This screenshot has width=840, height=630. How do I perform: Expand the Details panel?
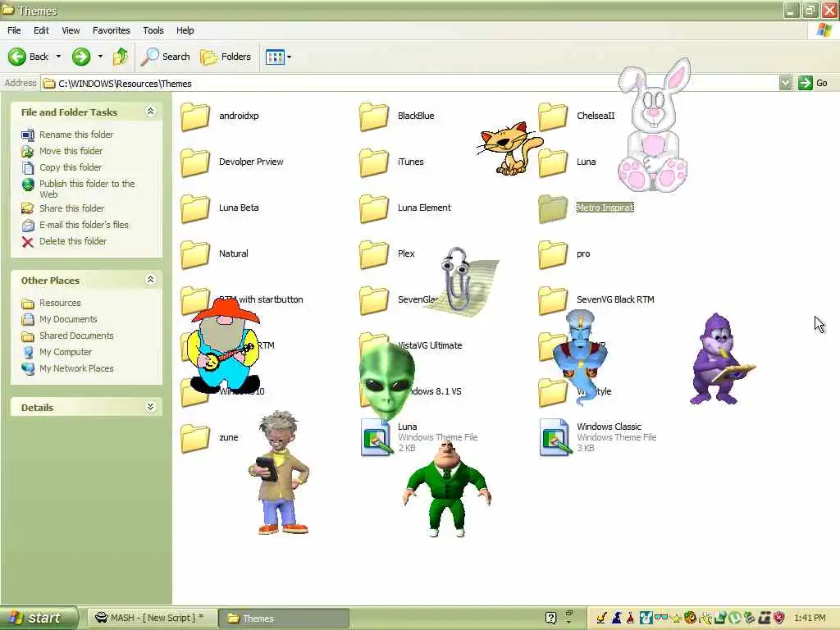click(151, 407)
